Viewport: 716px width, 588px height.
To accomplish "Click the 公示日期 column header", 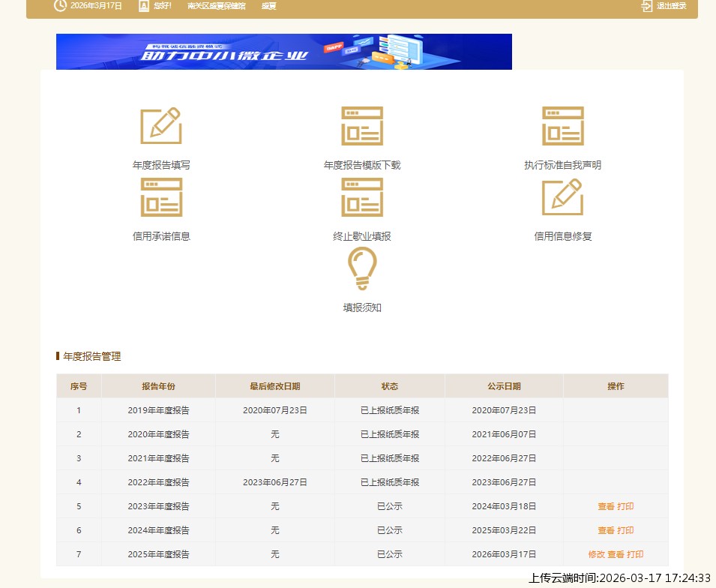I will (x=504, y=386).
